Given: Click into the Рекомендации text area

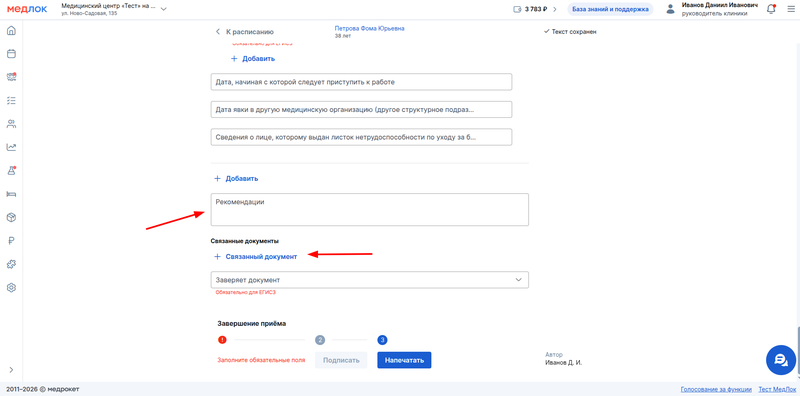Looking at the screenshot, I should click(x=369, y=209).
